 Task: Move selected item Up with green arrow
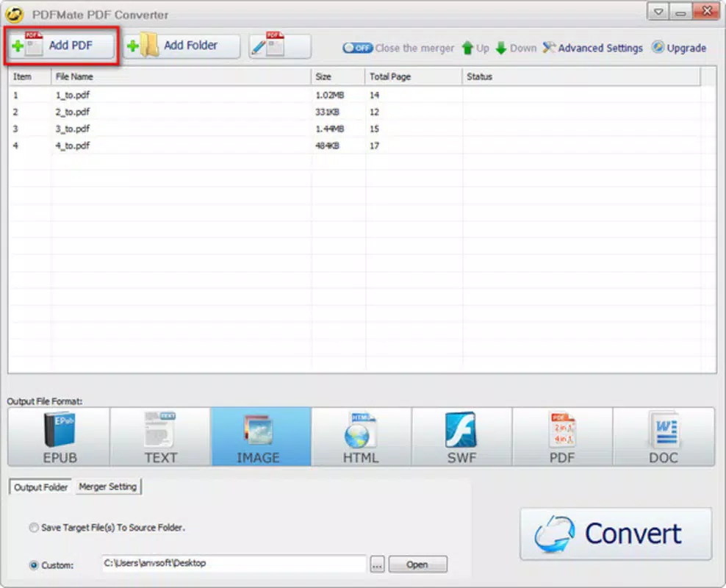(475, 48)
